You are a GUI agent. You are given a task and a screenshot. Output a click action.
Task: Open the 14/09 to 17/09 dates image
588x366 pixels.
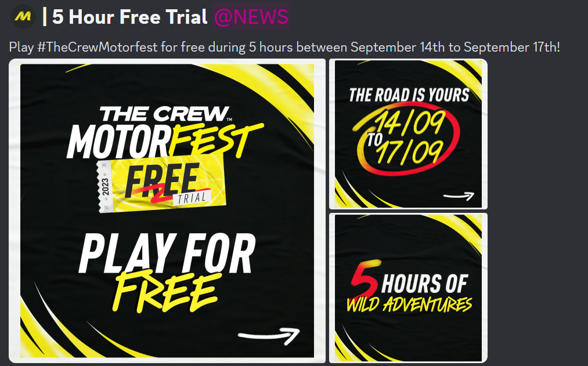[409, 134]
